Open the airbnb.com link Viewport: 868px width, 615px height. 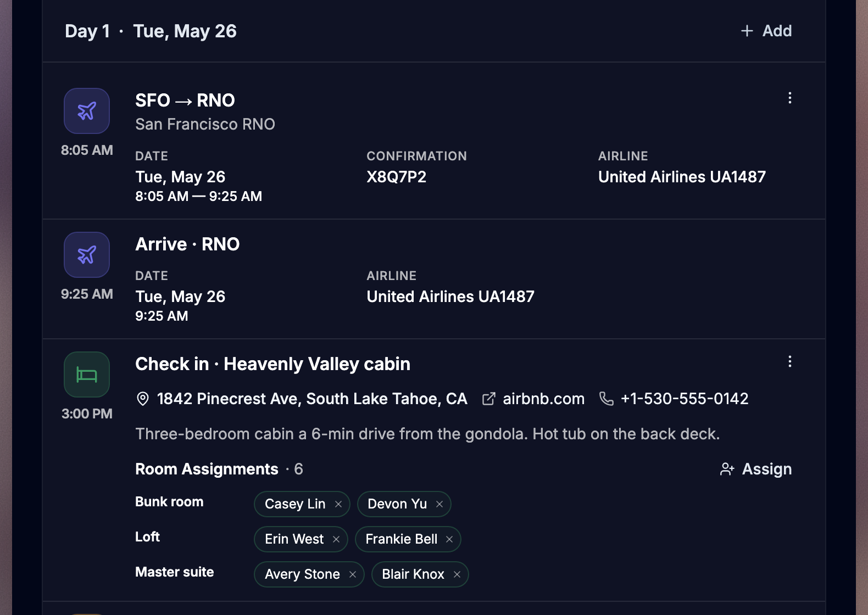(543, 399)
